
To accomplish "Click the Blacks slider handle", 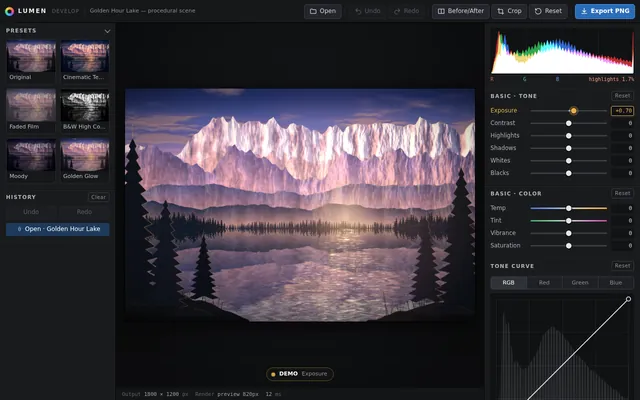I will [569, 173].
